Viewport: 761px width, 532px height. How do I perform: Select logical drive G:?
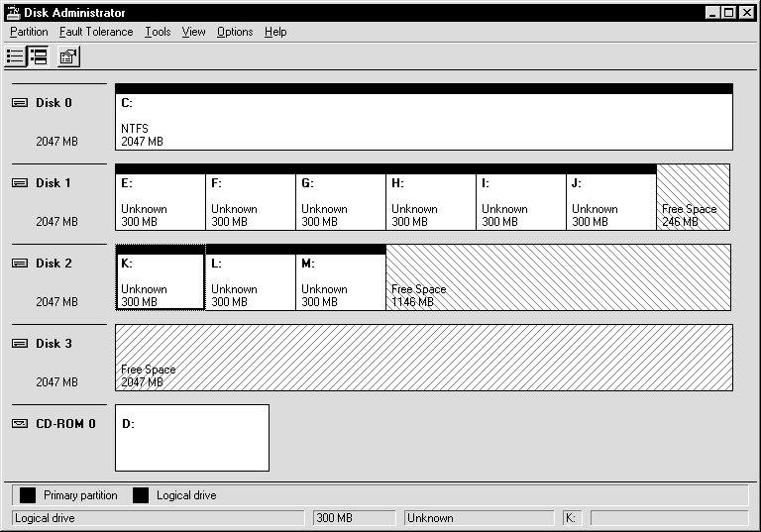pyautogui.click(x=341, y=197)
